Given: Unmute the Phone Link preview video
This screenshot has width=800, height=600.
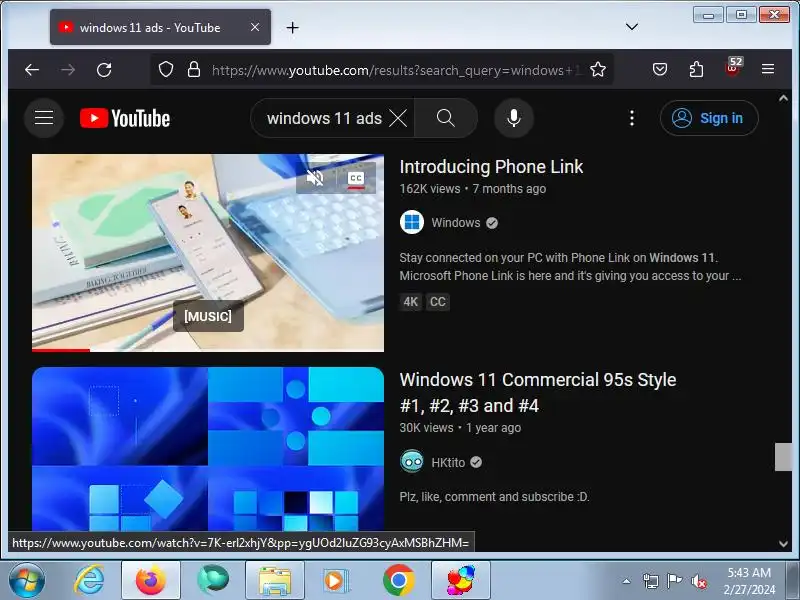Looking at the screenshot, I should (315, 178).
